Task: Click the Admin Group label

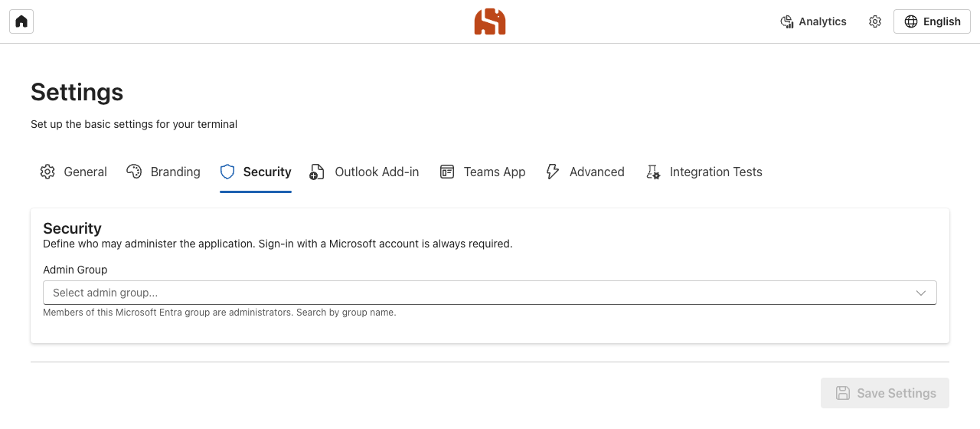Action: pyautogui.click(x=75, y=270)
